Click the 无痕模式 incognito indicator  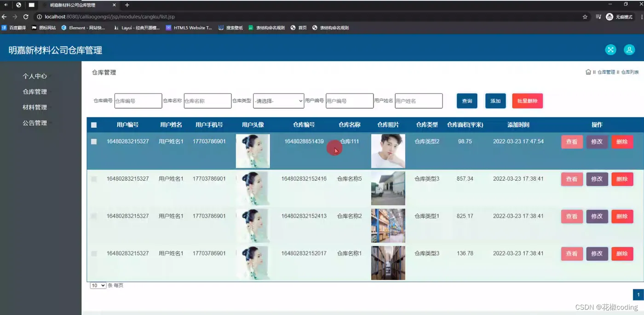(x=619, y=17)
